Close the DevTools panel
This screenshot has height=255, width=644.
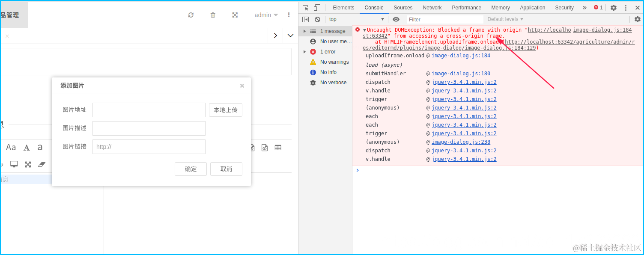click(637, 8)
